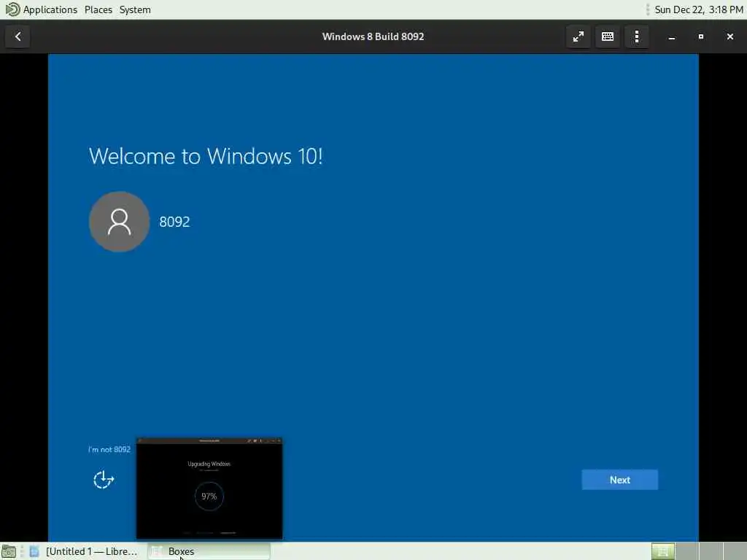Click the show desktop icon in bottom panel
This screenshot has width=747, height=560.
[9, 551]
